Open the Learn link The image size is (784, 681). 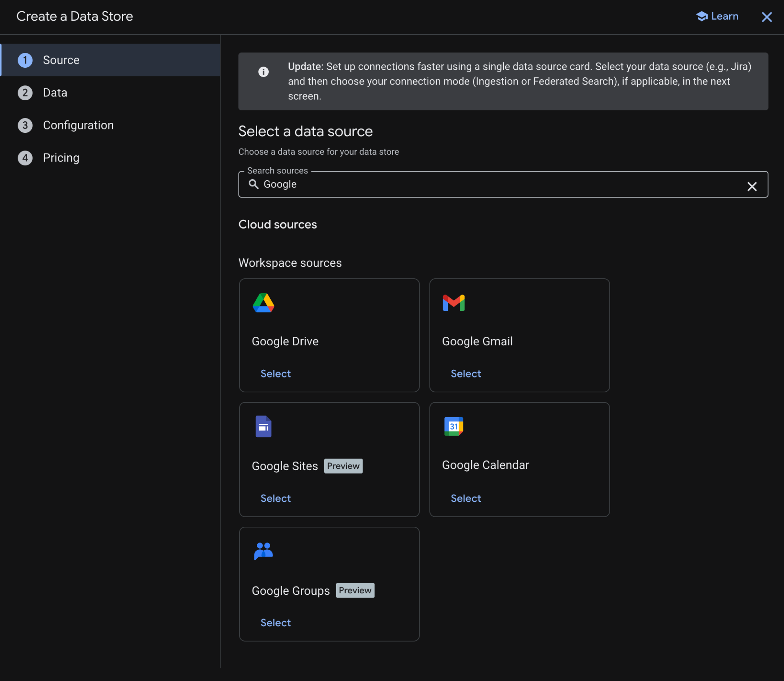coord(718,16)
